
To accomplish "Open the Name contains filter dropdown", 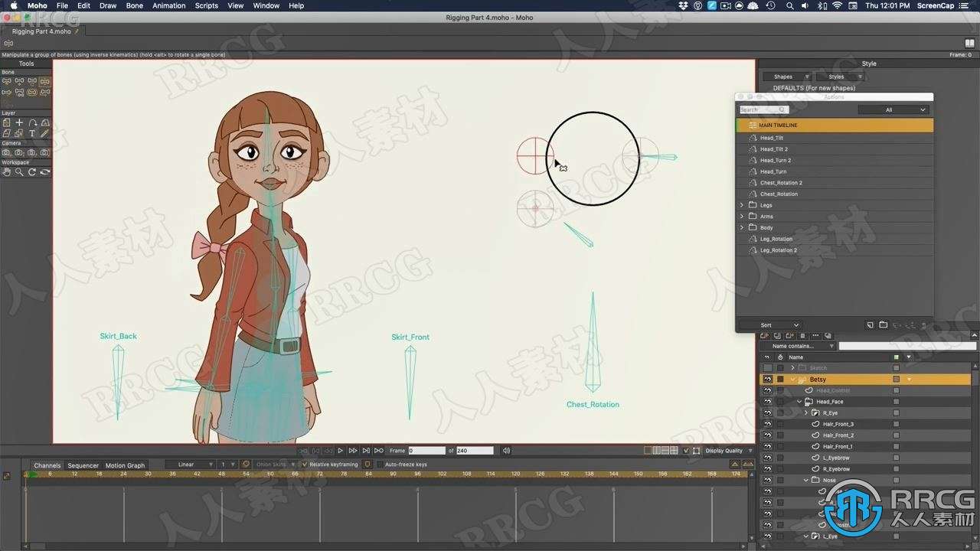I will [x=798, y=346].
